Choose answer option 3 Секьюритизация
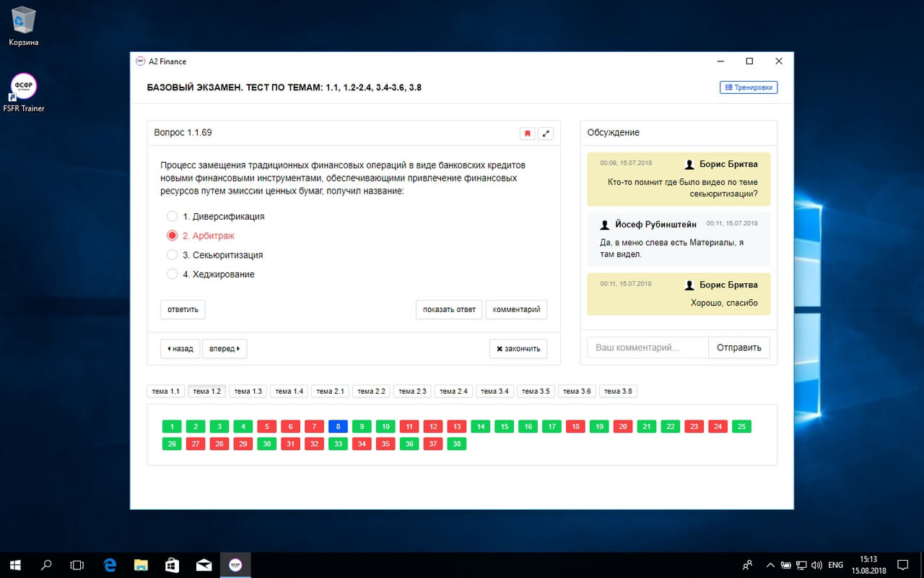The height and width of the screenshot is (578, 924). (172, 255)
